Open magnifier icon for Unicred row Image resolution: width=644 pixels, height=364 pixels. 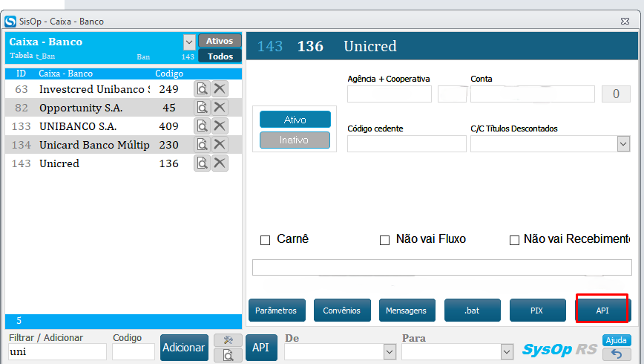202,163
